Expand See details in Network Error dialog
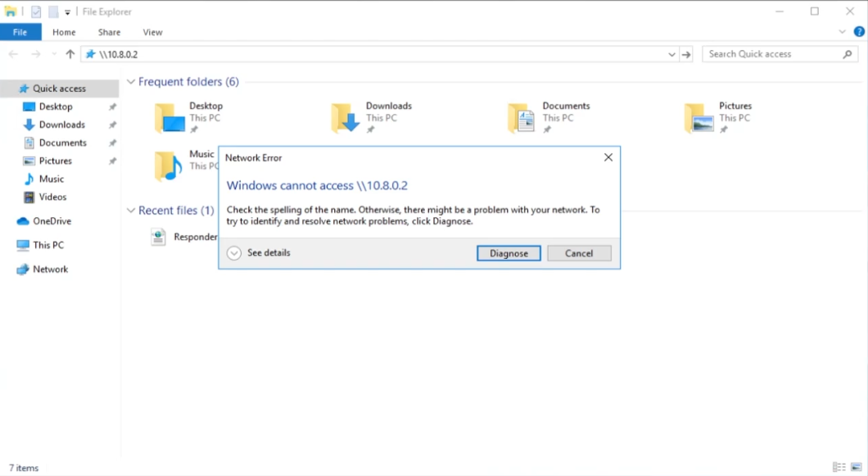The image size is (868, 476). (234, 253)
